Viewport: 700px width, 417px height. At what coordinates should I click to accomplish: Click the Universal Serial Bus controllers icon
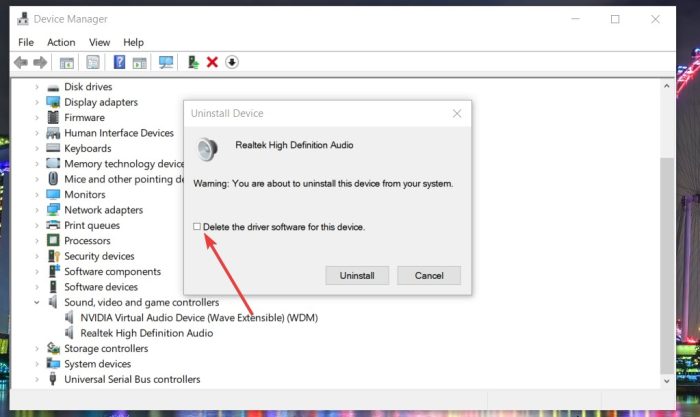point(53,379)
